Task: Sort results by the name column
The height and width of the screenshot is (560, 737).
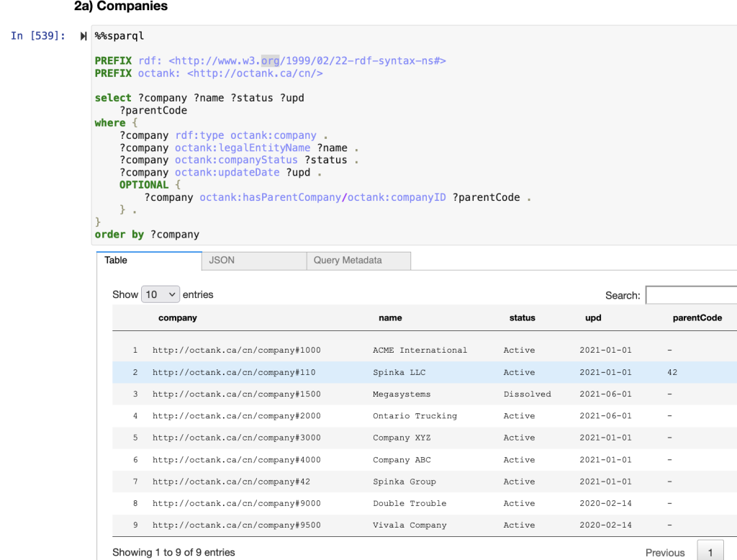Action: click(390, 318)
